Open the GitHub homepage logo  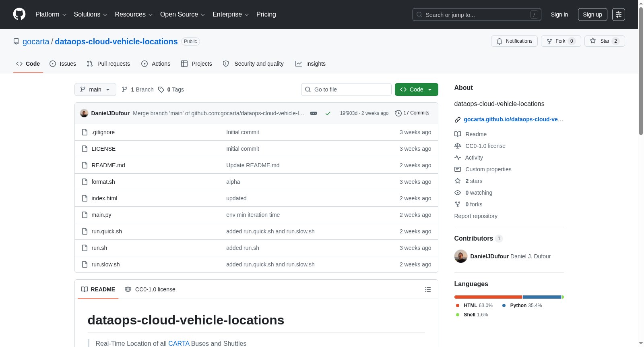(x=19, y=15)
